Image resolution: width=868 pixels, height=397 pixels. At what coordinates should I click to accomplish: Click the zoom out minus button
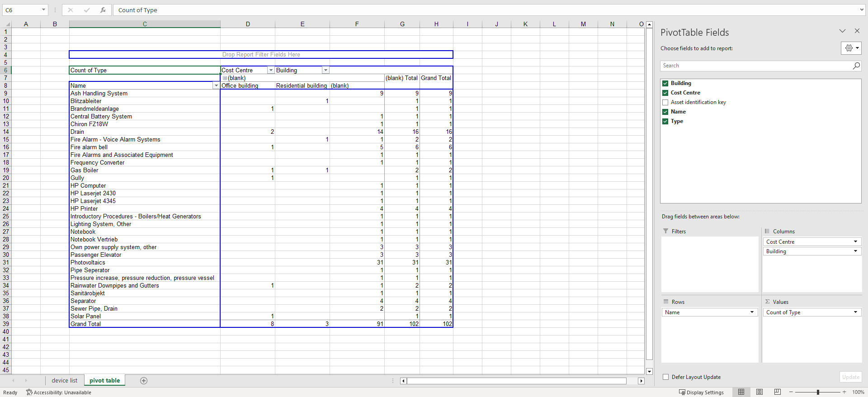point(791,392)
